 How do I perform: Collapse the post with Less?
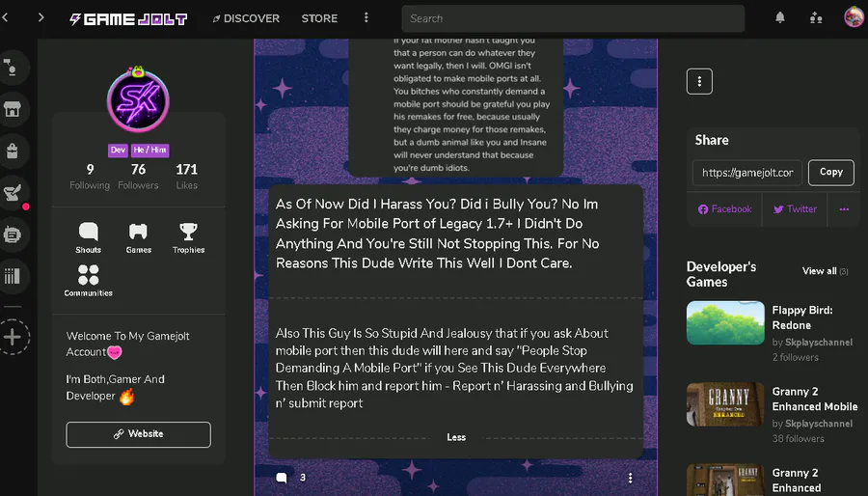(x=456, y=437)
